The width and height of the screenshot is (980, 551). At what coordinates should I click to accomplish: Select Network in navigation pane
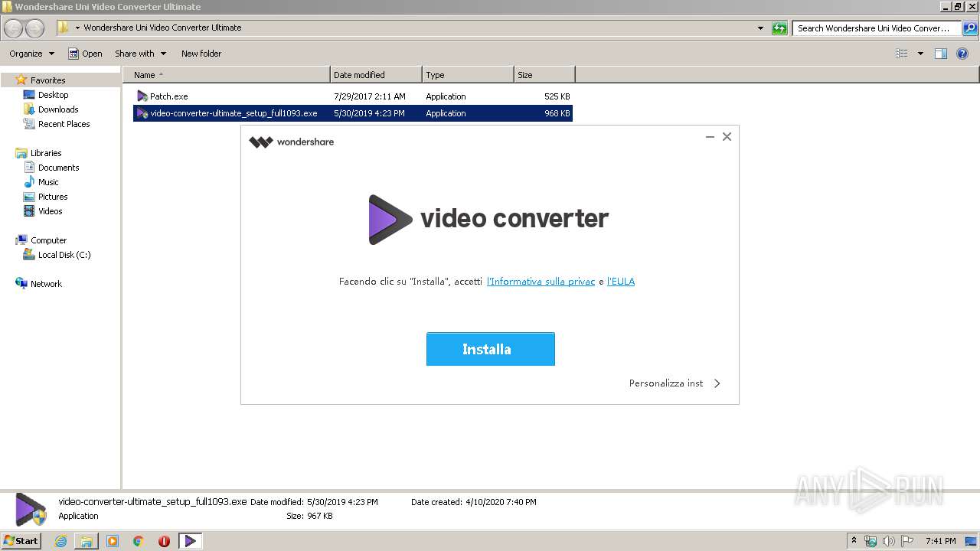pyautogui.click(x=46, y=284)
